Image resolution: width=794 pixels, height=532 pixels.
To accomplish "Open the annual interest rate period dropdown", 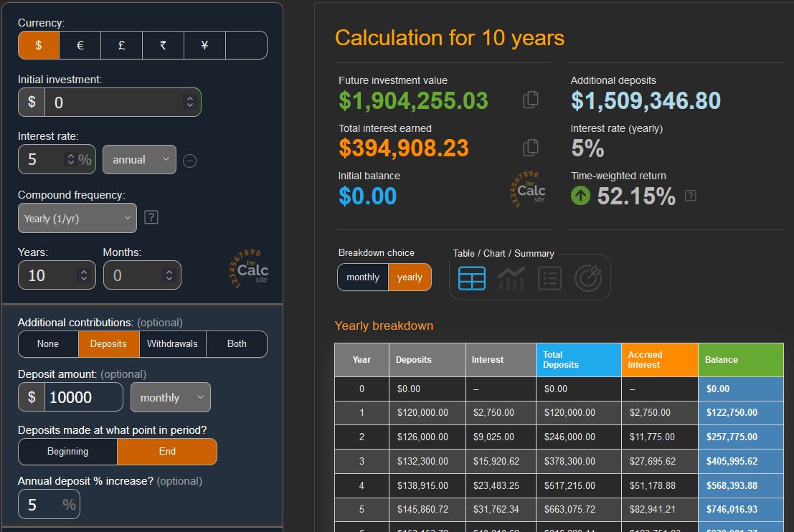I will coord(139,160).
